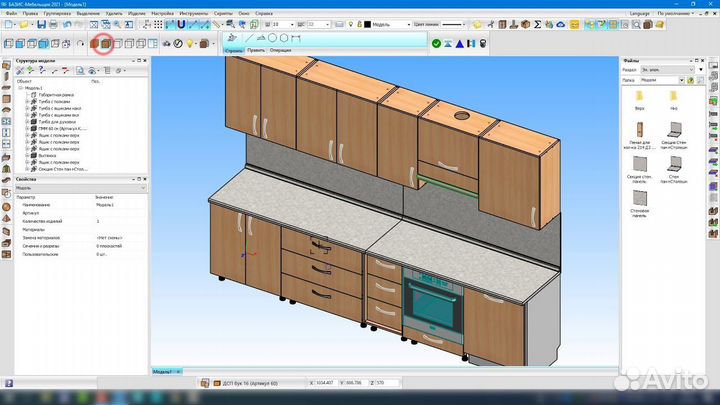720x405 pixels.
Task: Expand the 'Тумба с полками' tree node
Action: [26, 101]
